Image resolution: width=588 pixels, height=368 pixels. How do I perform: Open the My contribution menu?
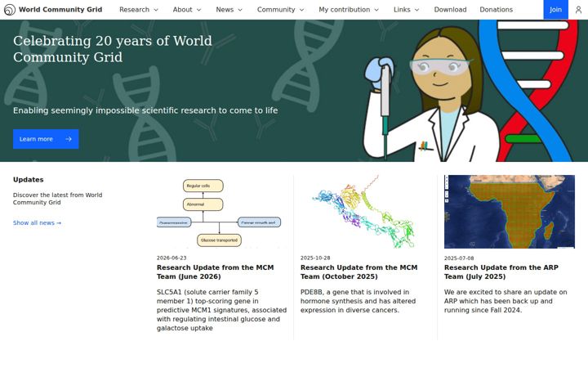[x=349, y=10]
